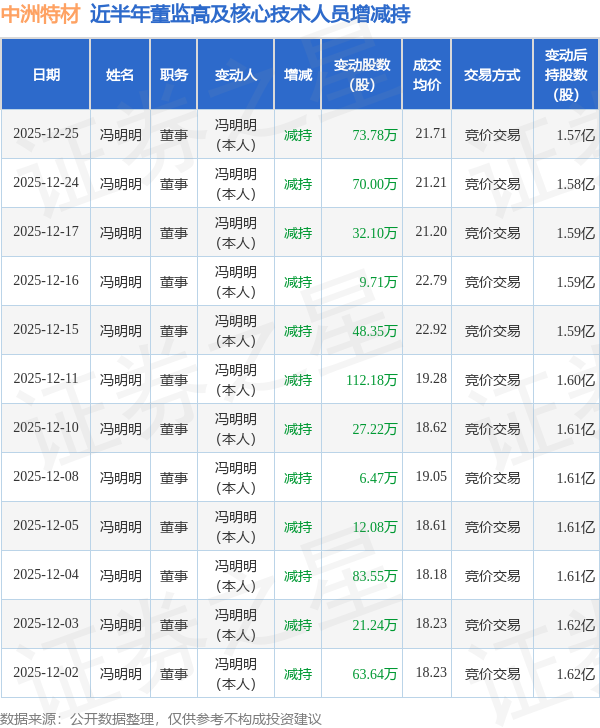Click date cell 2025-12-15

pos(46,330)
